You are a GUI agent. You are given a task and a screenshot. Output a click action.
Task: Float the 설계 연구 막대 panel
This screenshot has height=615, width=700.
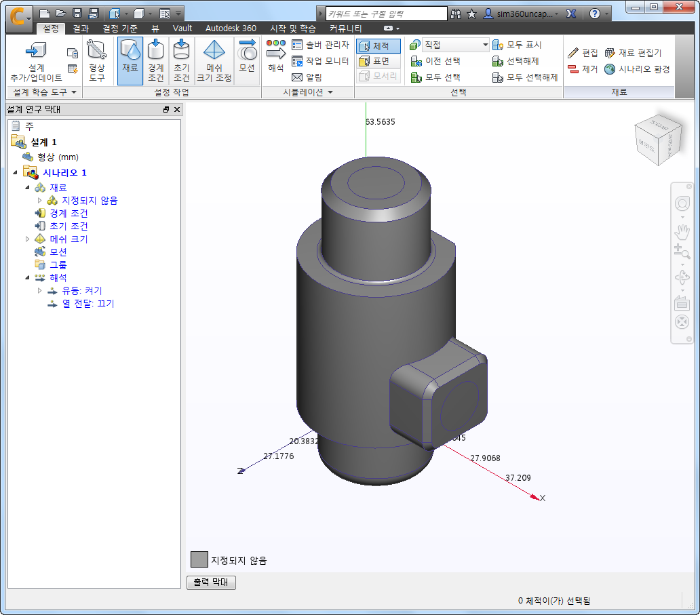pos(166,109)
